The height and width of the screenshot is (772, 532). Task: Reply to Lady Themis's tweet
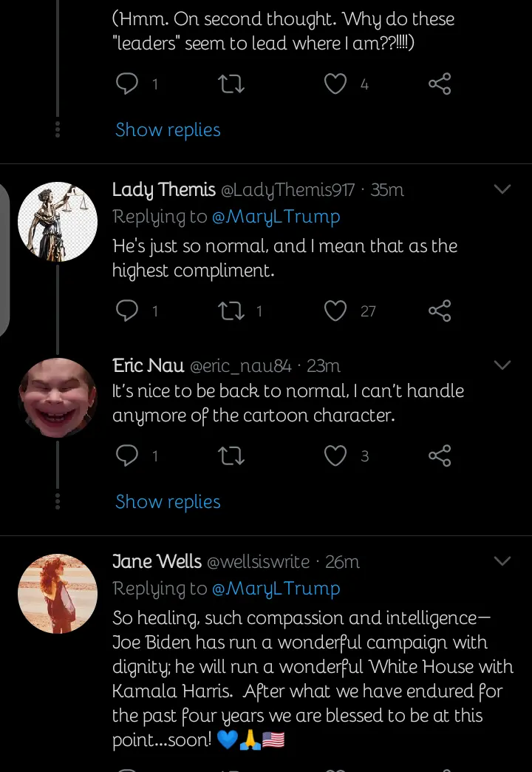[128, 311]
